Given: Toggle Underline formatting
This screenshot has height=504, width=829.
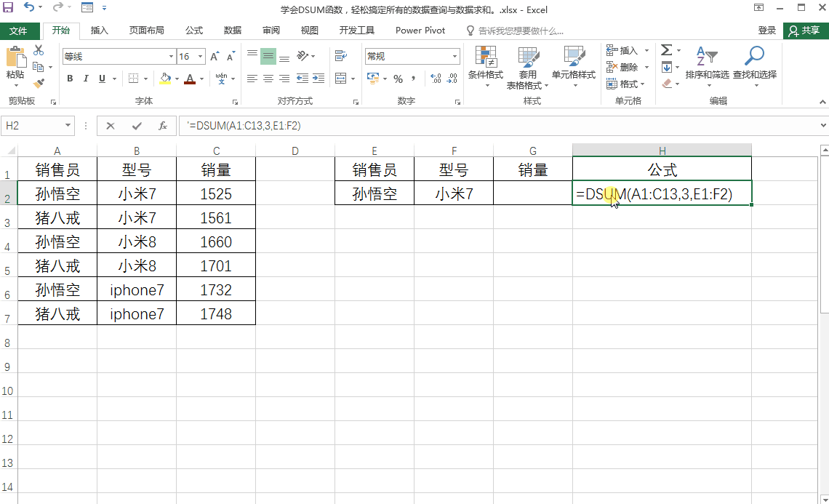Looking at the screenshot, I should click(x=102, y=79).
